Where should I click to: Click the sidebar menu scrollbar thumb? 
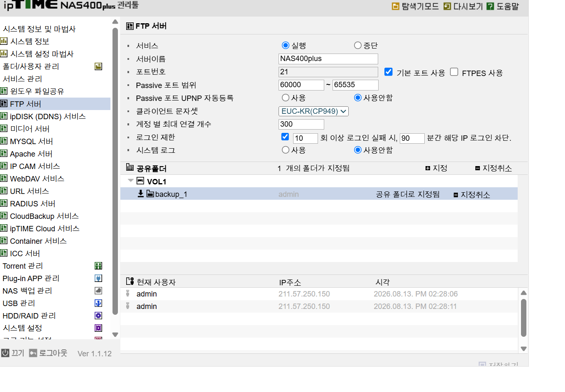click(115, 171)
